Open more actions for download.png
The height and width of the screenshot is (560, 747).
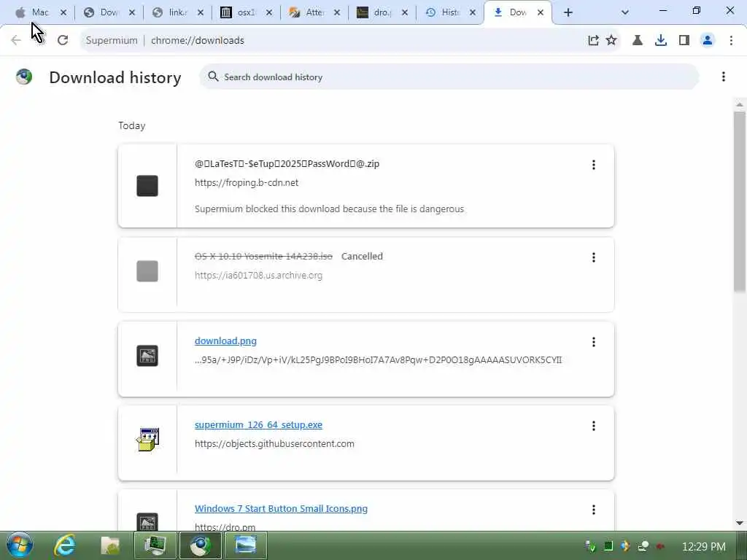[x=594, y=342]
